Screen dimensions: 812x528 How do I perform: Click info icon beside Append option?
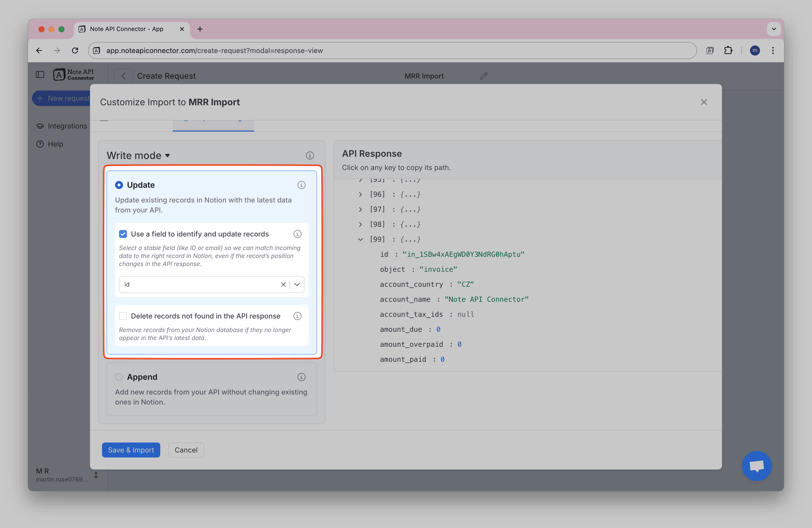click(x=301, y=377)
